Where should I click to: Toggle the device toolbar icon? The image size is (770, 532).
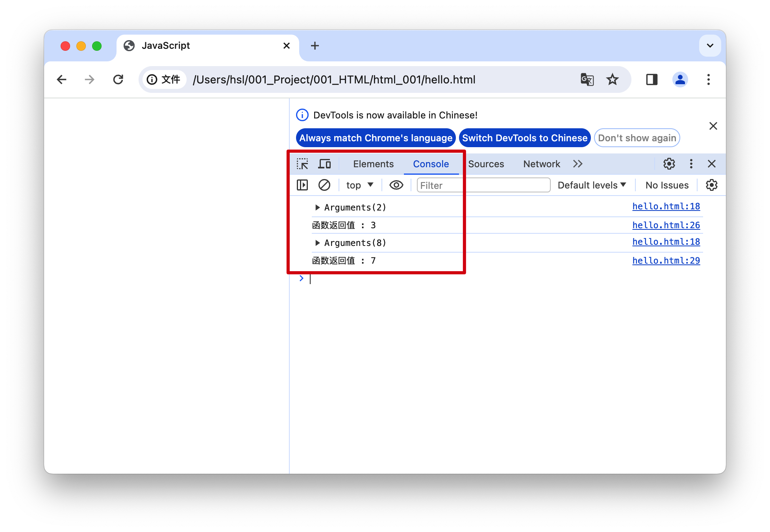point(324,164)
